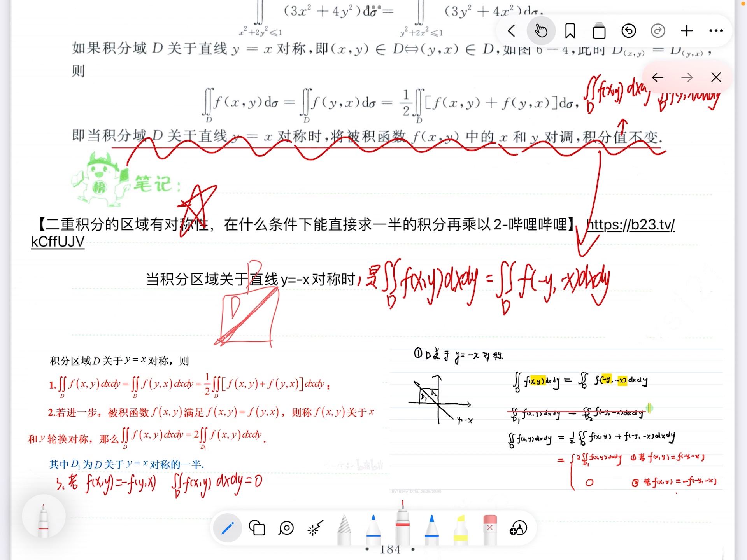
Task: Pick the yellow highlighter
Action: point(461,530)
